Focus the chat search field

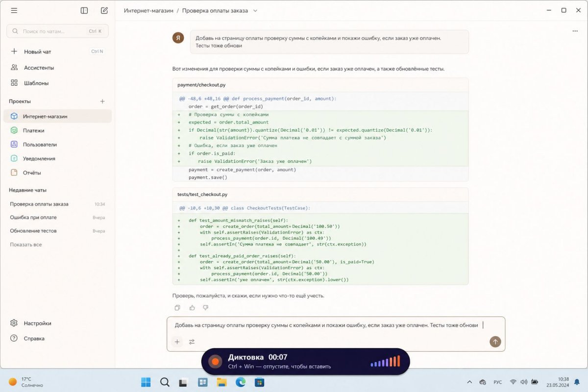point(57,31)
